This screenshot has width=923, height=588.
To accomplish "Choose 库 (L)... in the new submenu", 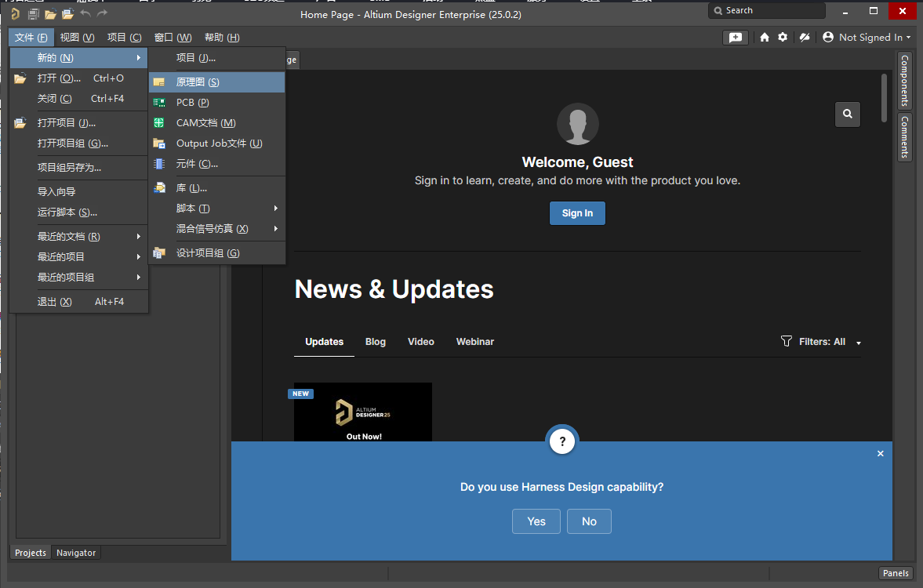I will 217,188.
